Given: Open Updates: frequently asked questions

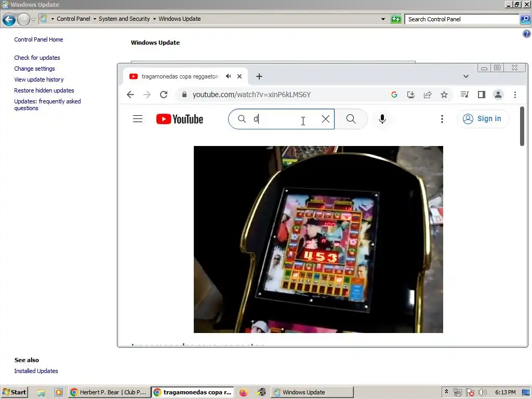Looking at the screenshot, I should click(x=47, y=104).
